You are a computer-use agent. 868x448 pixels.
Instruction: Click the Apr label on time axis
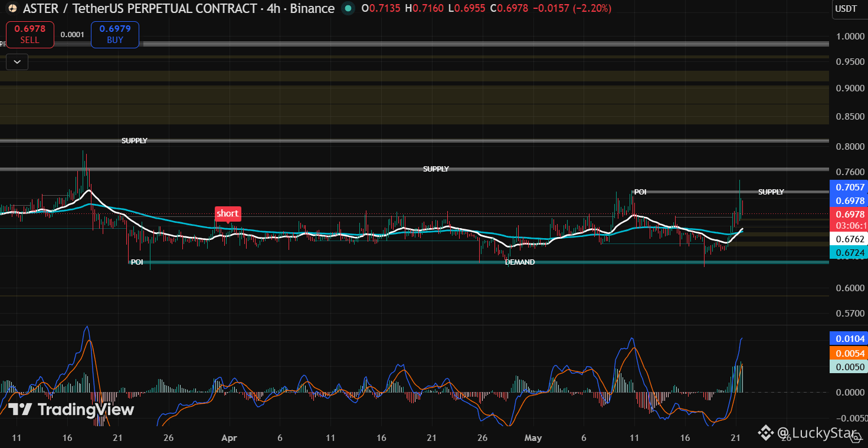coord(229,438)
